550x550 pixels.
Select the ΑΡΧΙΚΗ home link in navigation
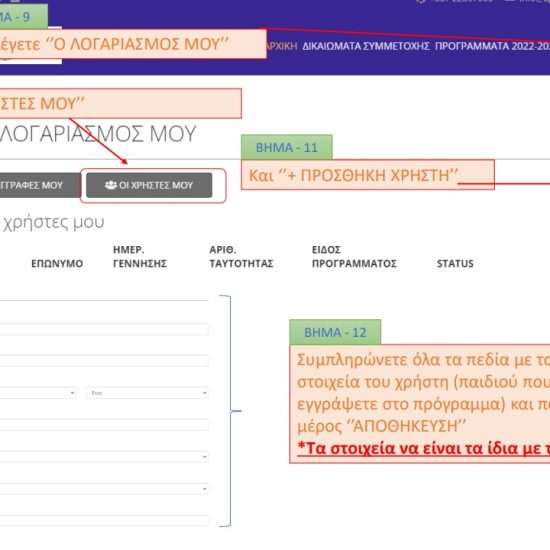click(282, 46)
